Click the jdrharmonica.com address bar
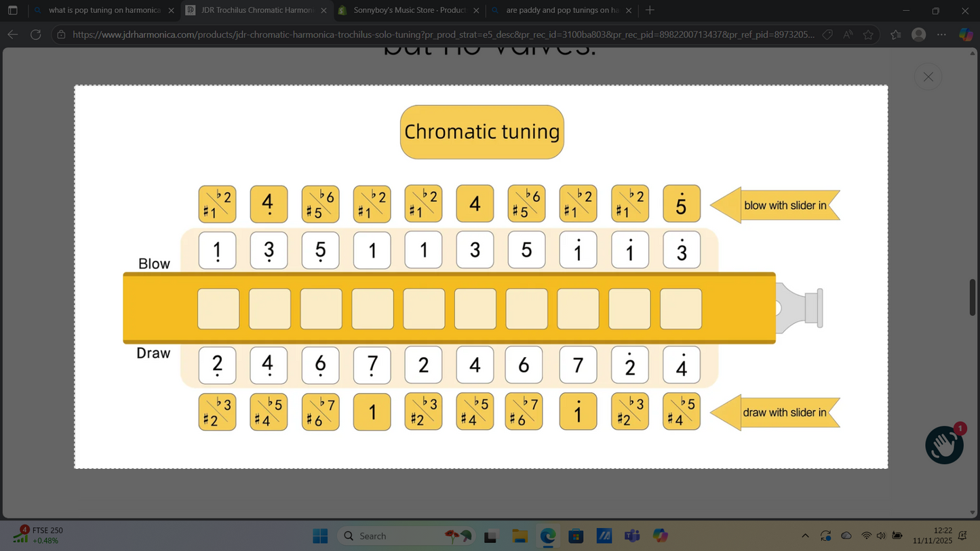The image size is (980, 551). [441, 35]
